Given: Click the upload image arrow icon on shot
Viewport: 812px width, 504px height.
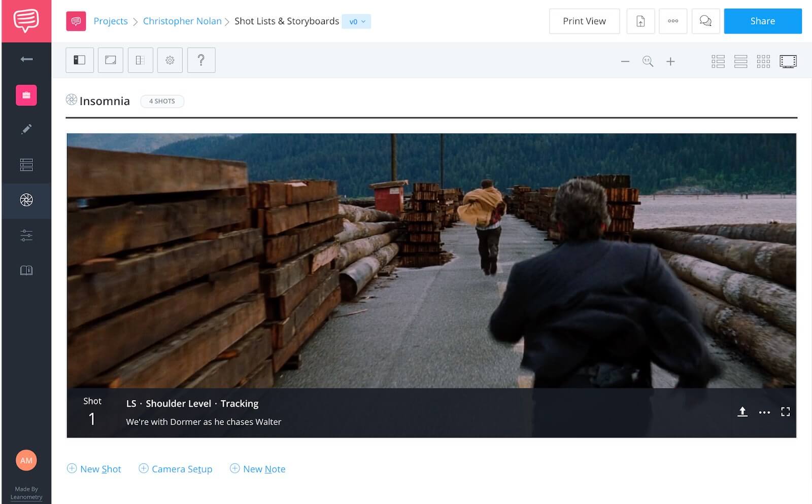Looking at the screenshot, I should pos(742,412).
